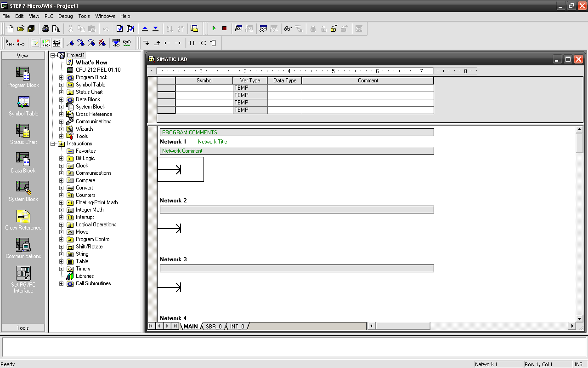Collapse the Project1 tree root
The width and height of the screenshot is (588, 368).
click(x=52, y=55)
